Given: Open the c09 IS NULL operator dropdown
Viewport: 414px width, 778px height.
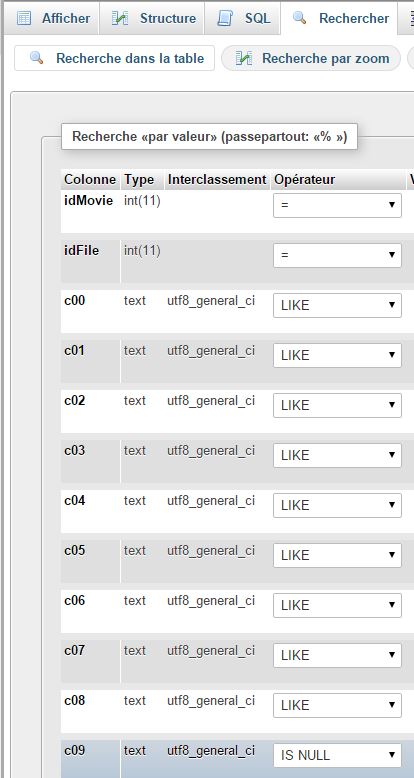Looking at the screenshot, I should (x=338, y=755).
